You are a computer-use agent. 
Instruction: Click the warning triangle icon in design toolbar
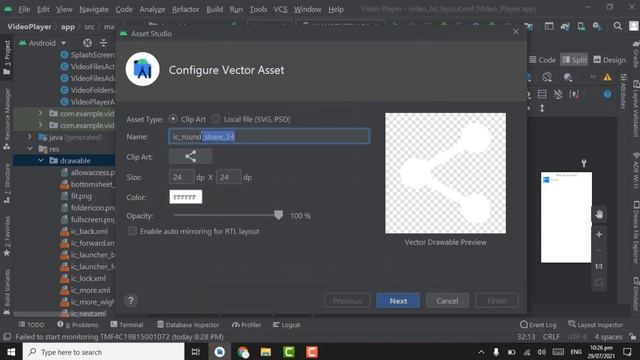coord(607,77)
